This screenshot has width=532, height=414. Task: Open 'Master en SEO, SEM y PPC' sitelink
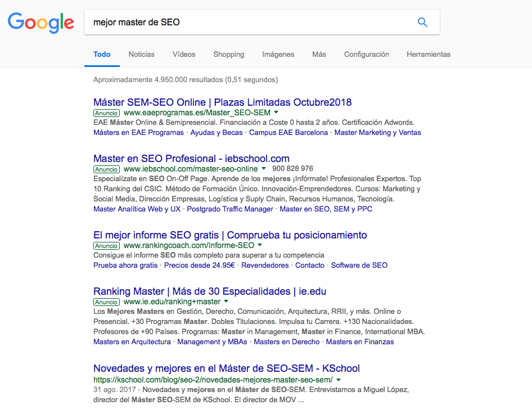(x=326, y=209)
